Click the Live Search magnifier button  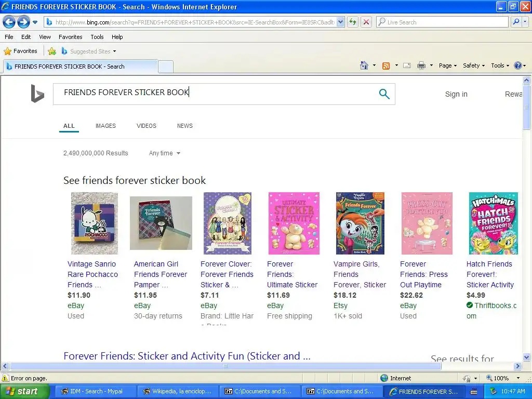coord(516,22)
